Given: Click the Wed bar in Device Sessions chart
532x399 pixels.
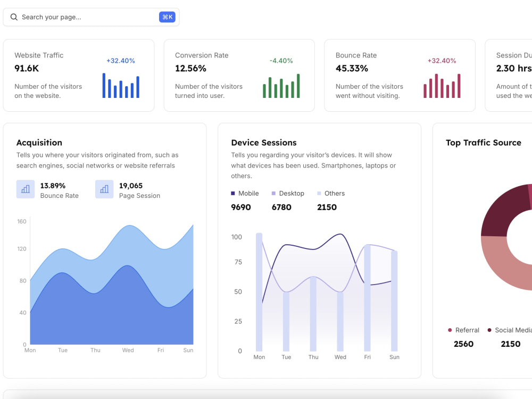Looking at the screenshot, I should pyautogui.click(x=340, y=321).
